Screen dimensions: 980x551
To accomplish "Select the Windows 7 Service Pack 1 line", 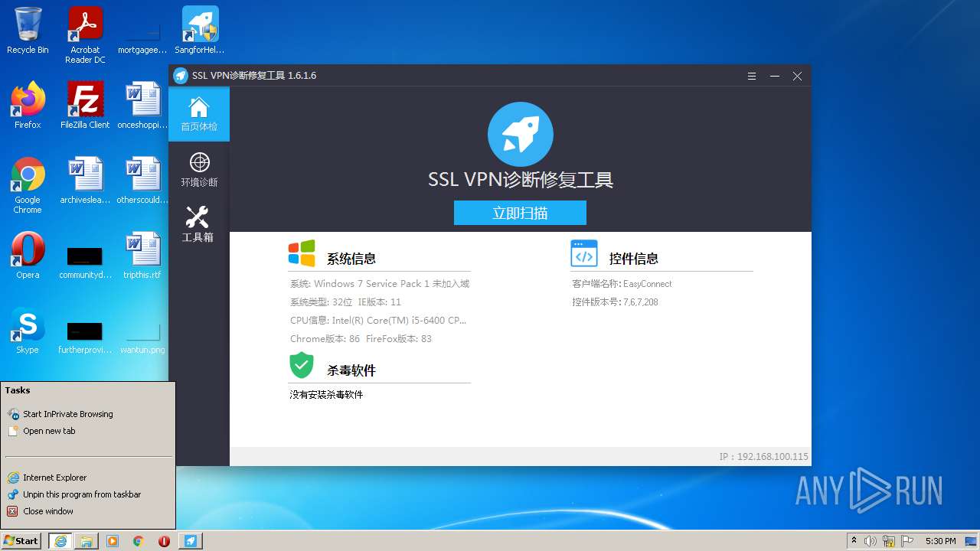I will coord(380,284).
